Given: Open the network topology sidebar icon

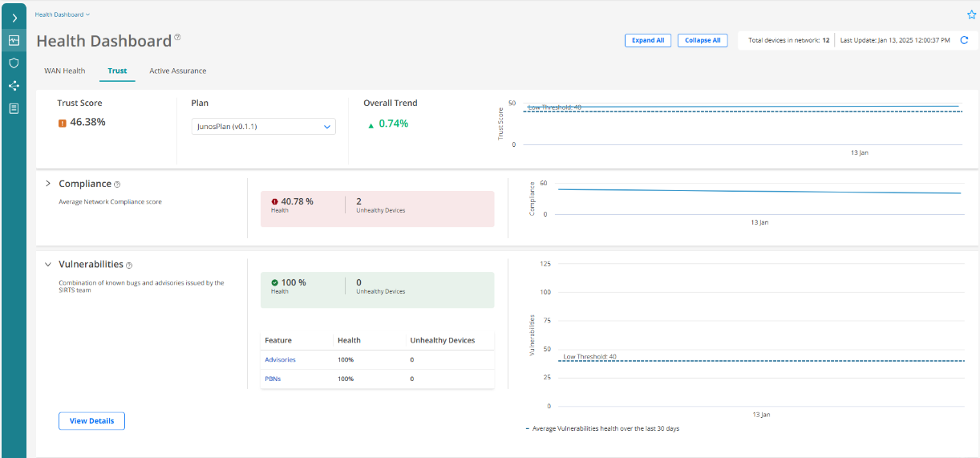Looking at the screenshot, I should 14,86.
